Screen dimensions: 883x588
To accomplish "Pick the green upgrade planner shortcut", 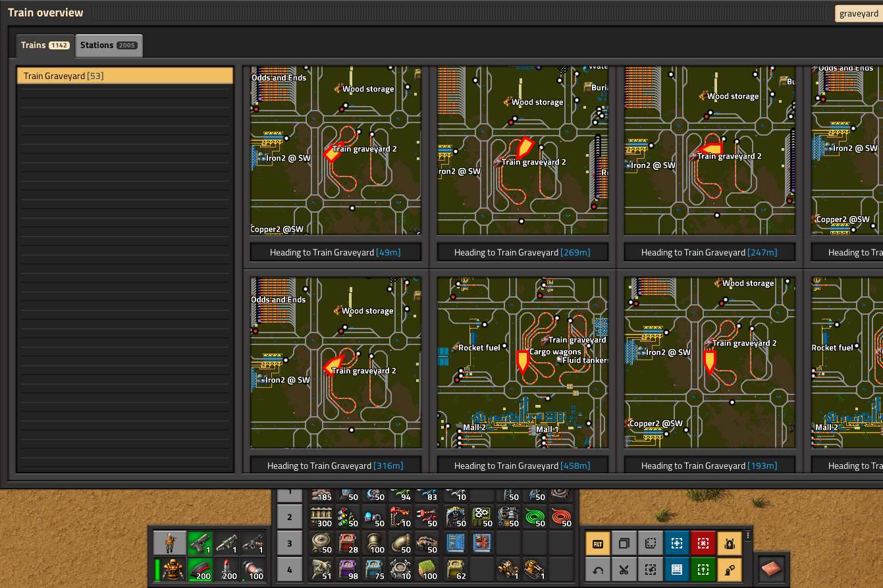I will tap(703, 570).
